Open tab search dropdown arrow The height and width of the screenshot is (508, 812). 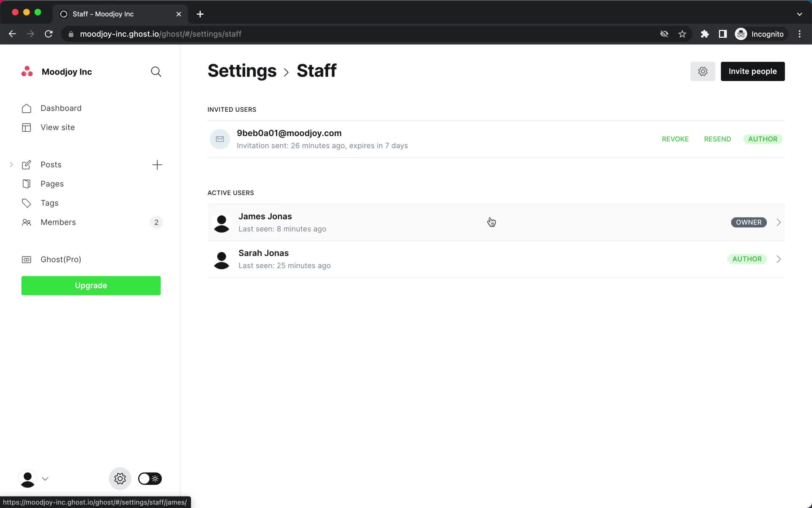point(799,14)
